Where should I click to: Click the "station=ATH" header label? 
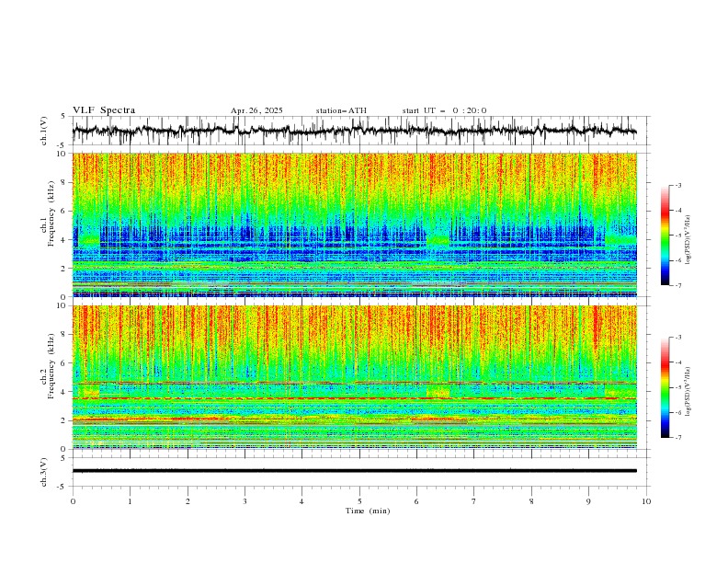point(341,110)
